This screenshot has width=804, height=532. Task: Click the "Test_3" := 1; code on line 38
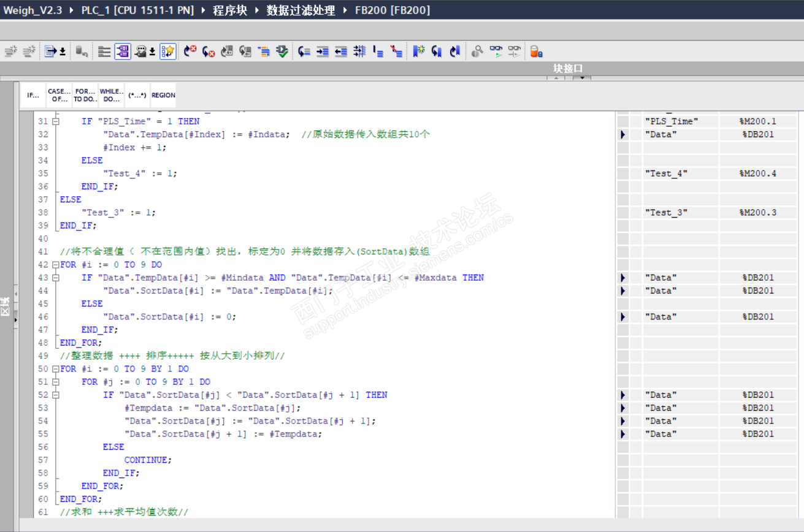pos(118,213)
